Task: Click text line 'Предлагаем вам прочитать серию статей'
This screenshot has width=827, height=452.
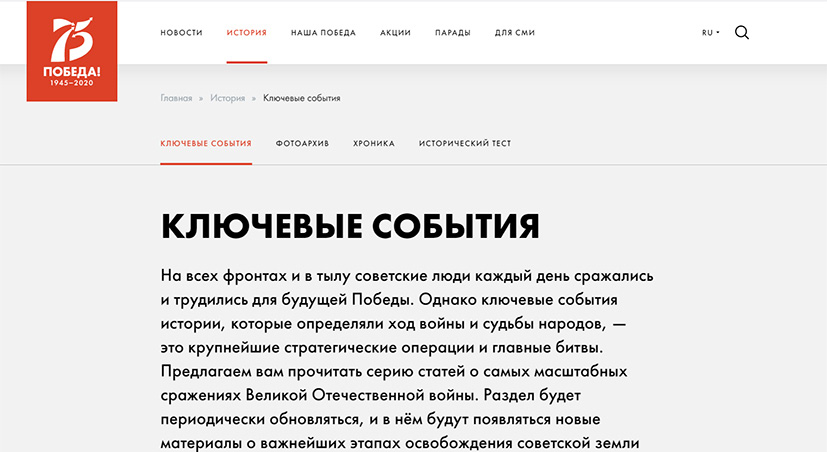Action: click(x=394, y=371)
